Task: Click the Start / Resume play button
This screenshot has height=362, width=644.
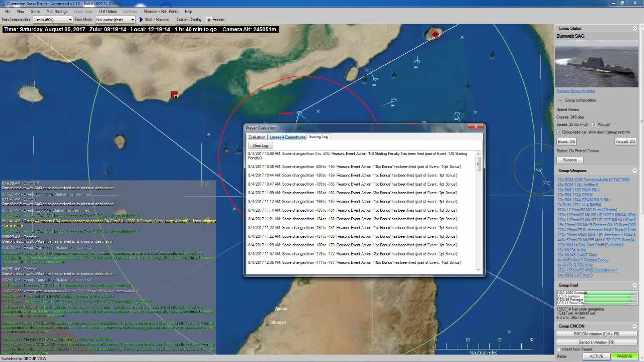Action: click(x=154, y=20)
